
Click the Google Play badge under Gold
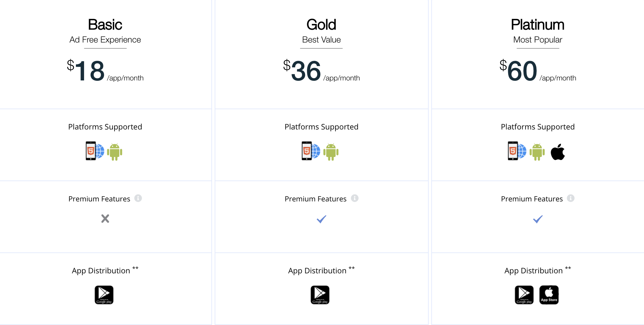click(x=320, y=295)
